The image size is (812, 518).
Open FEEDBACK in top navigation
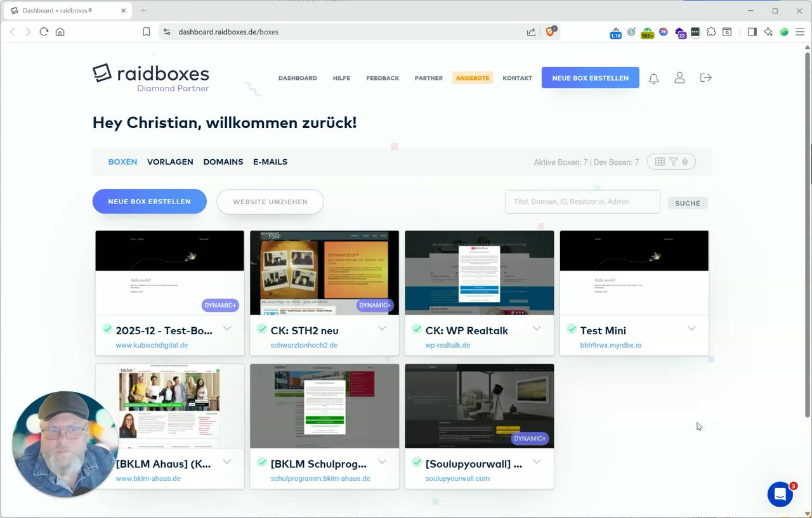pyautogui.click(x=383, y=78)
